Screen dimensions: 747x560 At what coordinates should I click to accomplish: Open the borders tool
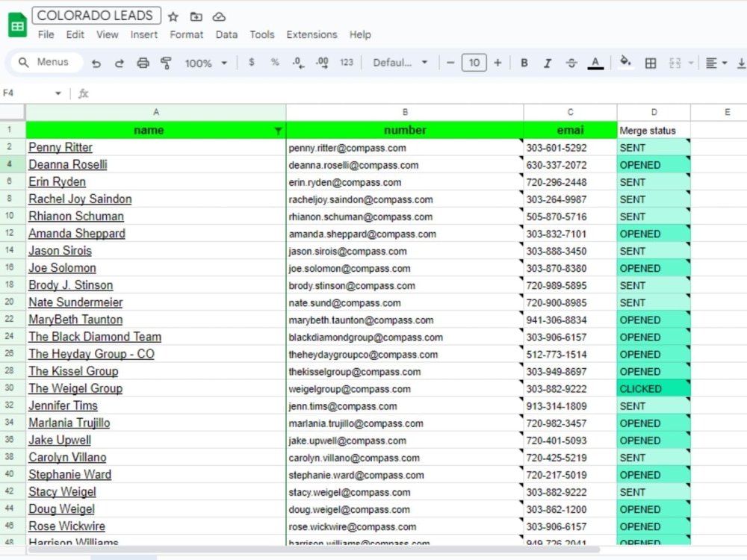(x=651, y=63)
